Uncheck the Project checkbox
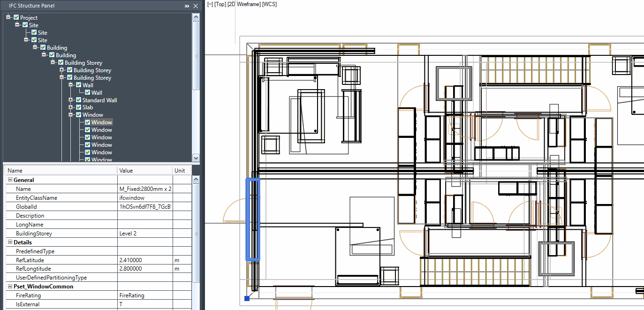This screenshot has height=310, width=644. [x=16, y=18]
